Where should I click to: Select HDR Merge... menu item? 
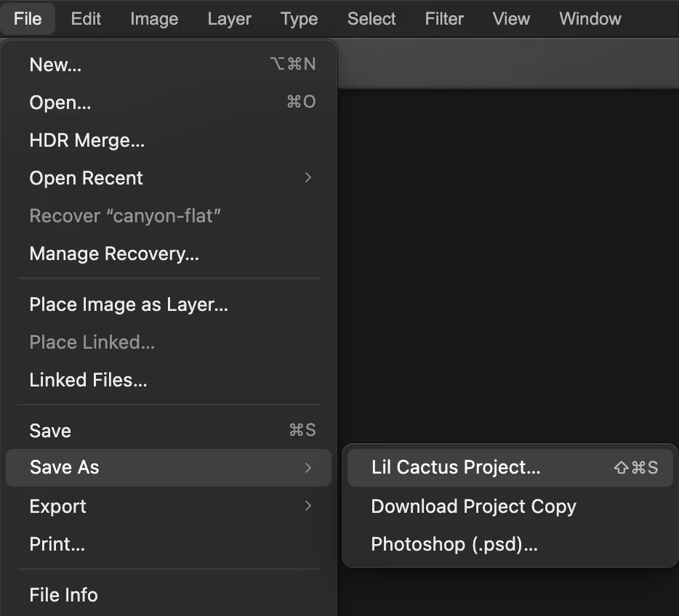[x=169, y=140]
